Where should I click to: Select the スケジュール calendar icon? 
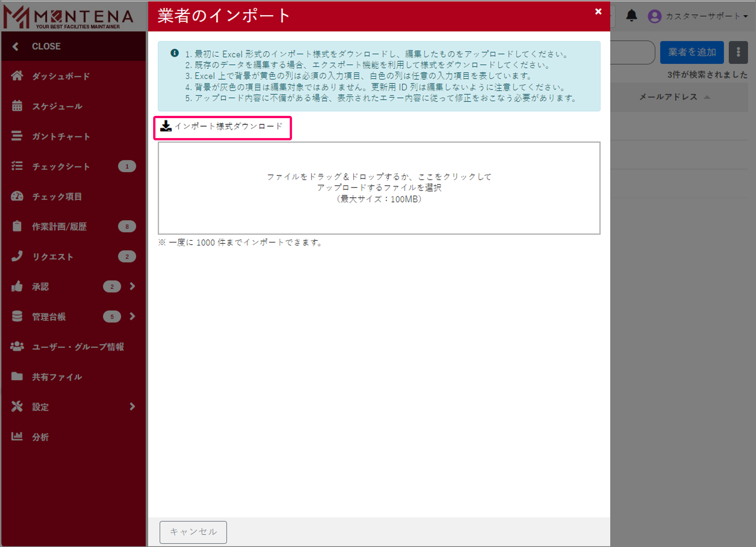[17, 106]
